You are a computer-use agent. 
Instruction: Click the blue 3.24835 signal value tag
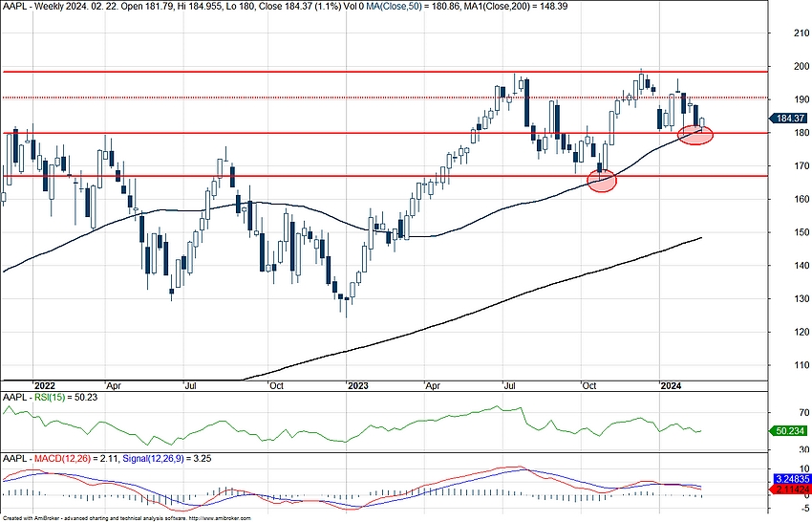click(791, 479)
